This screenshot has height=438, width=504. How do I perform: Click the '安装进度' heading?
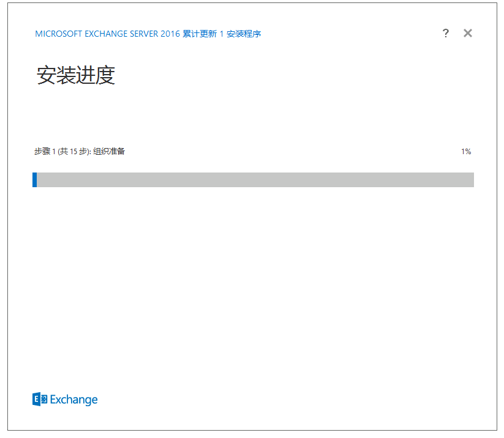coord(76,75)
